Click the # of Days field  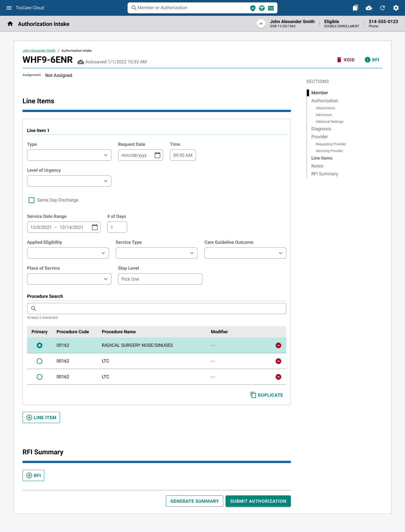tap(117, 227)
